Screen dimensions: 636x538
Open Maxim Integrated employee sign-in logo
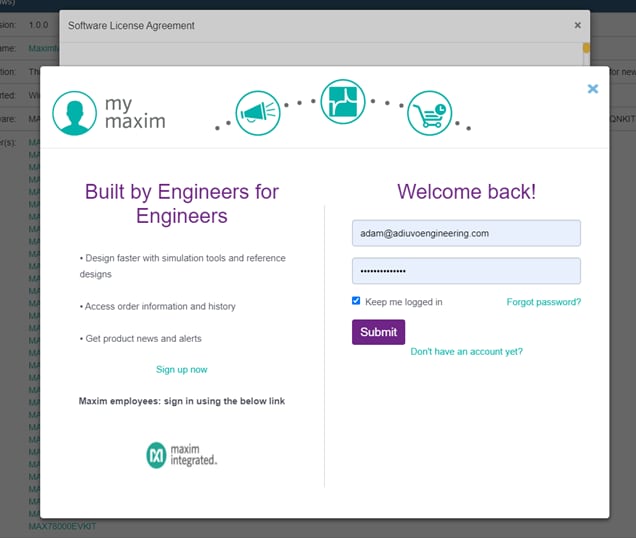181,455
